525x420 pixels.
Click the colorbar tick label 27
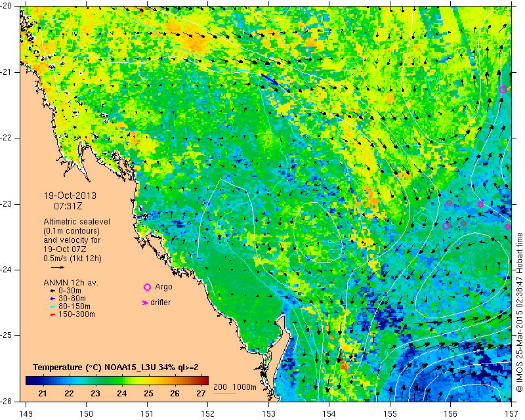click(x=201, y=393)
